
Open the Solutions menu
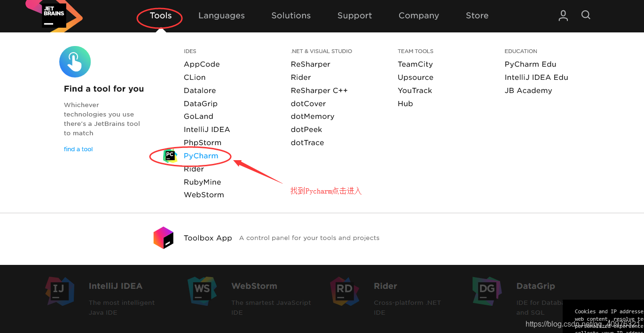[x=291, y=15]
